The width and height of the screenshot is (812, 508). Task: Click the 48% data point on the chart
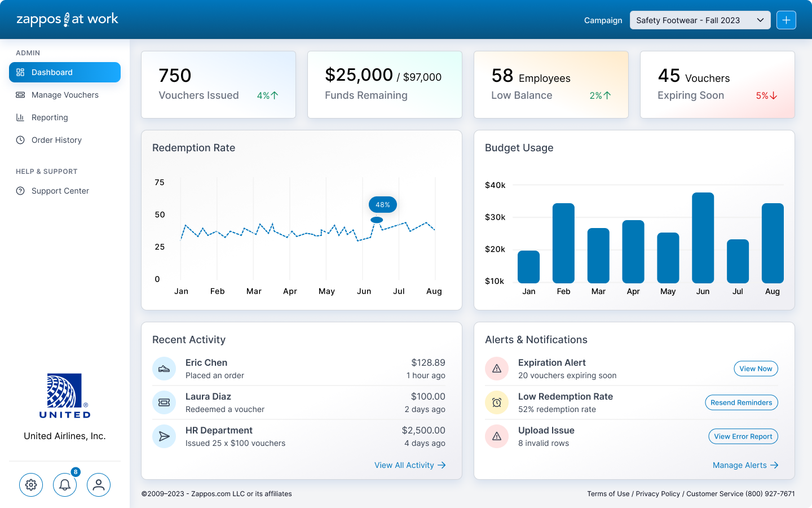(377, 220)
